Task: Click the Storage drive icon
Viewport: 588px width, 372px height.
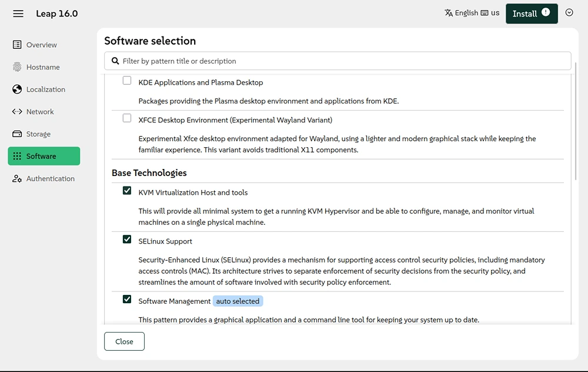Action: [x=17, y=134]
